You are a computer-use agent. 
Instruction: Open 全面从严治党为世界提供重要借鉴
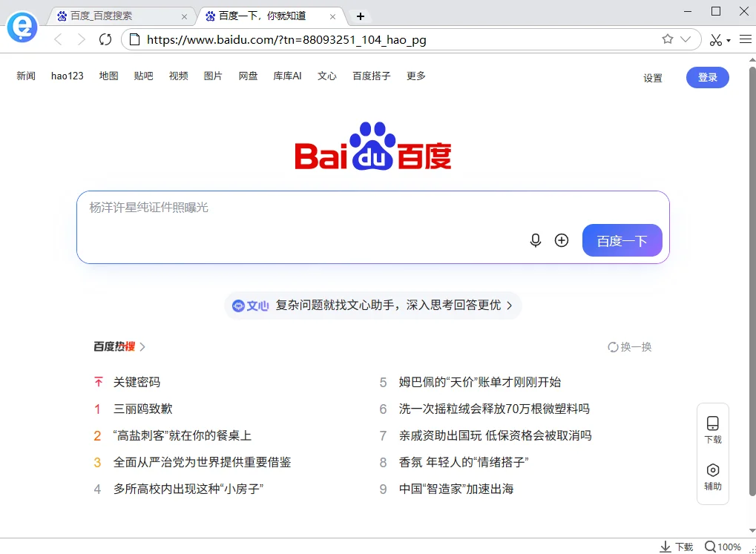click(x=202, y=462)
